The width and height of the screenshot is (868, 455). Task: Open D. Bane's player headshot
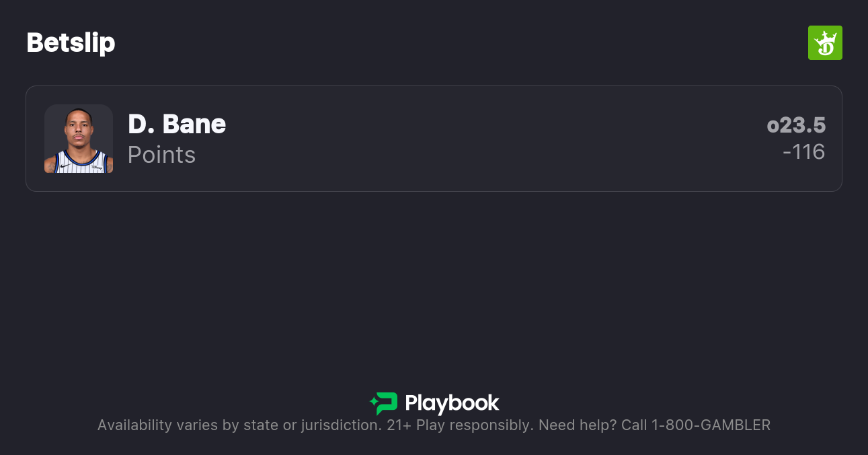[79, 139]
